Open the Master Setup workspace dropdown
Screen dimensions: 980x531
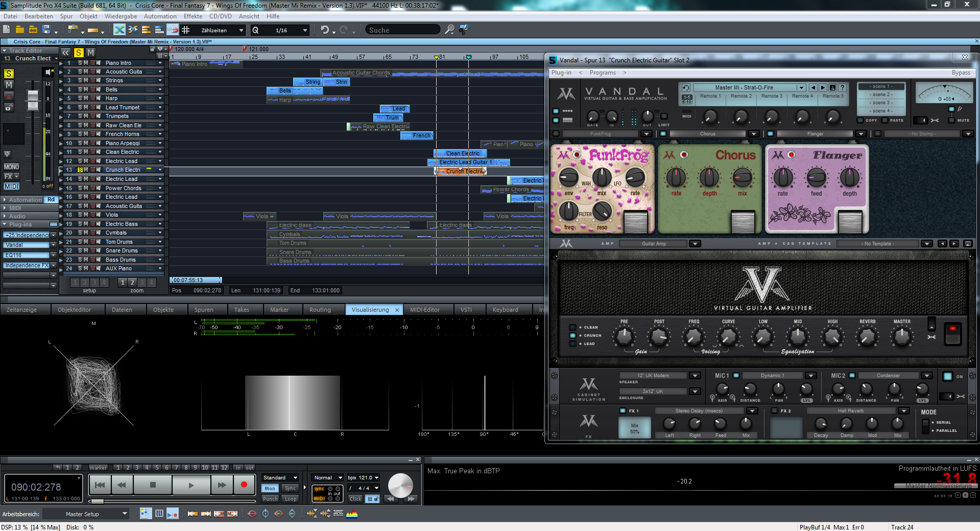pyautogui.click(x=125, y=514)
